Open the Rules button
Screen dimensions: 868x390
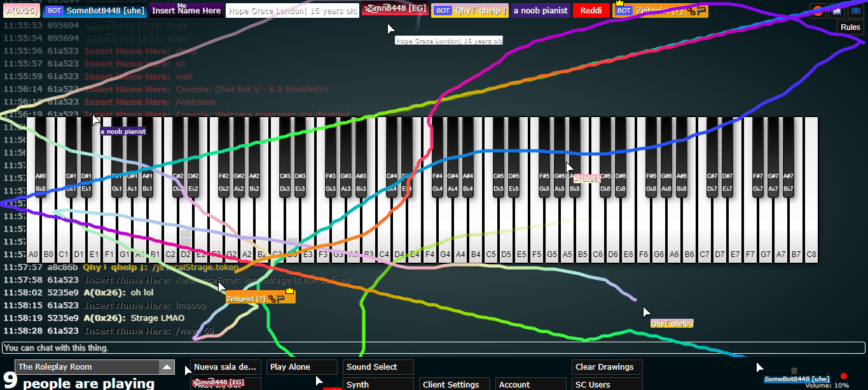tap(850, 27)
